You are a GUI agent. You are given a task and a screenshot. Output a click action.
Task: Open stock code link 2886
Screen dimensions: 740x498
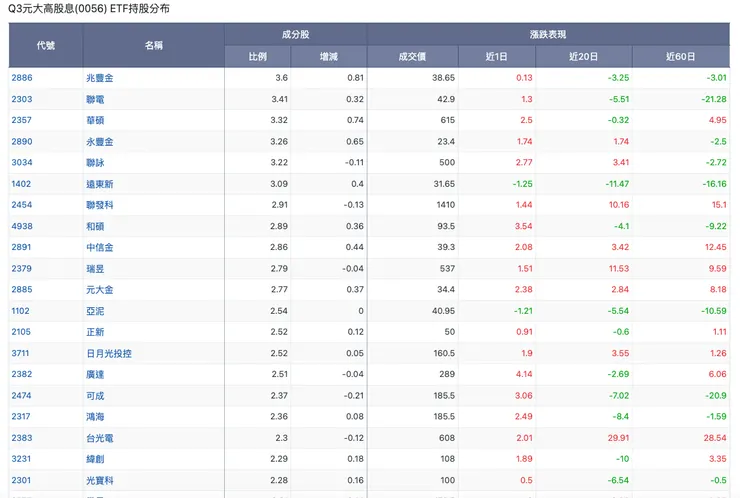[22, 78]
